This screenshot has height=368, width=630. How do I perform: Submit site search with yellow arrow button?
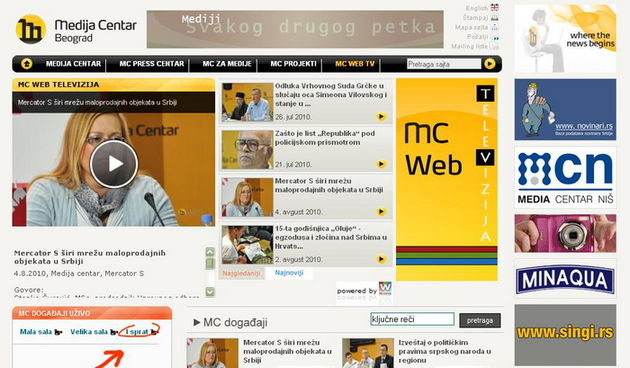[489, 63]
